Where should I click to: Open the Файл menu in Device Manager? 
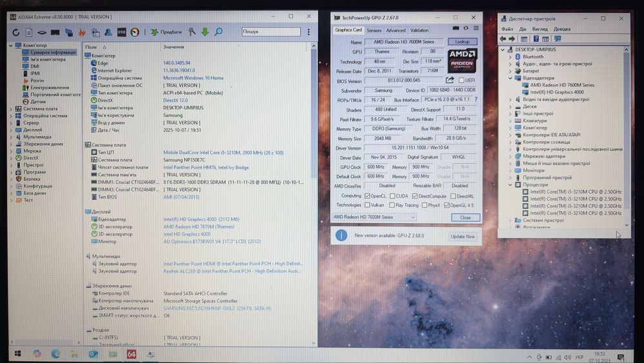[507, 29]
